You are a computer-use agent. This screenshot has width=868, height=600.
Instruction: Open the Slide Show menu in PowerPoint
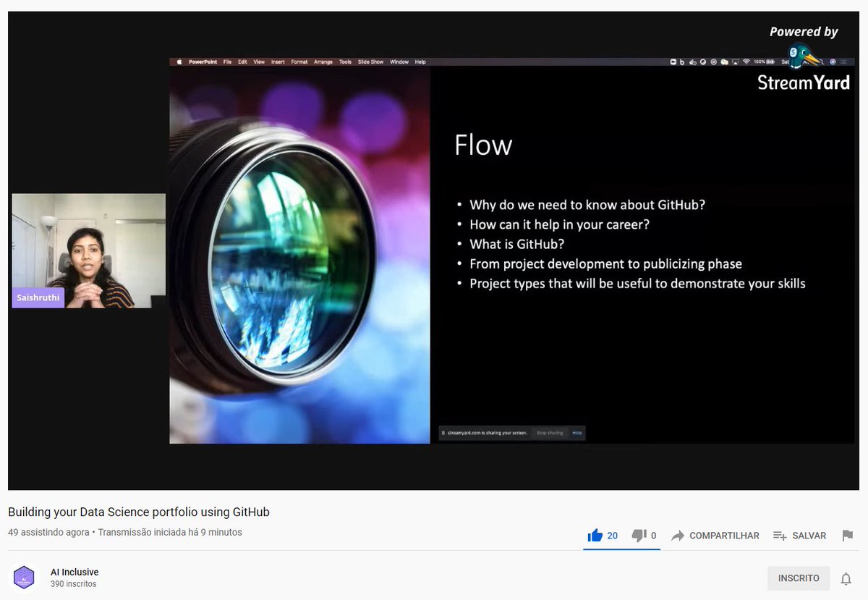[370, 62]
